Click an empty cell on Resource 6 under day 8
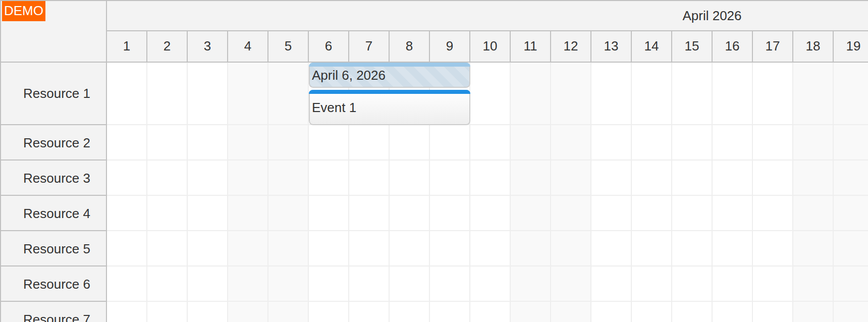Viewport: 868px width, 322px height. (x=409, y=284)
